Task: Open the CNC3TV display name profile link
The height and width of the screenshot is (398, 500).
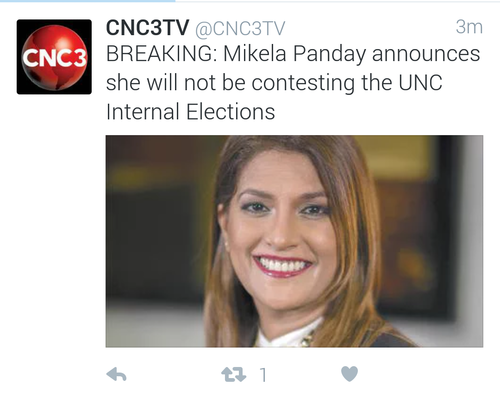Action: [x=147, y=27]
